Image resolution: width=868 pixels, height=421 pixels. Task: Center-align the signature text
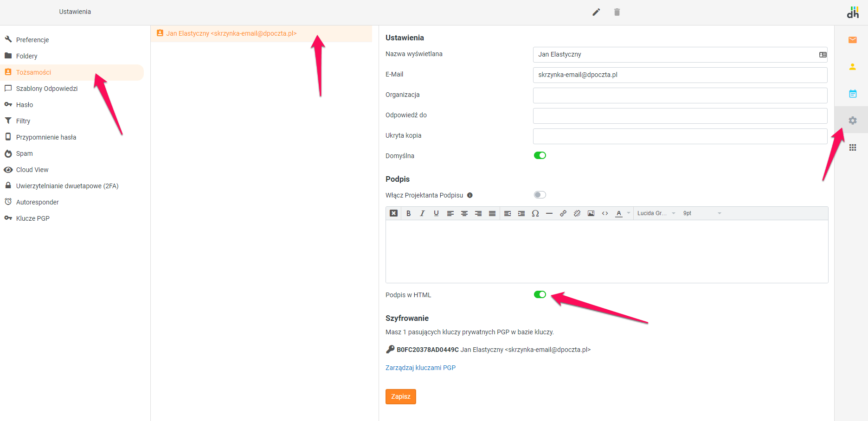pyautogui.click(x=464, y=213)
